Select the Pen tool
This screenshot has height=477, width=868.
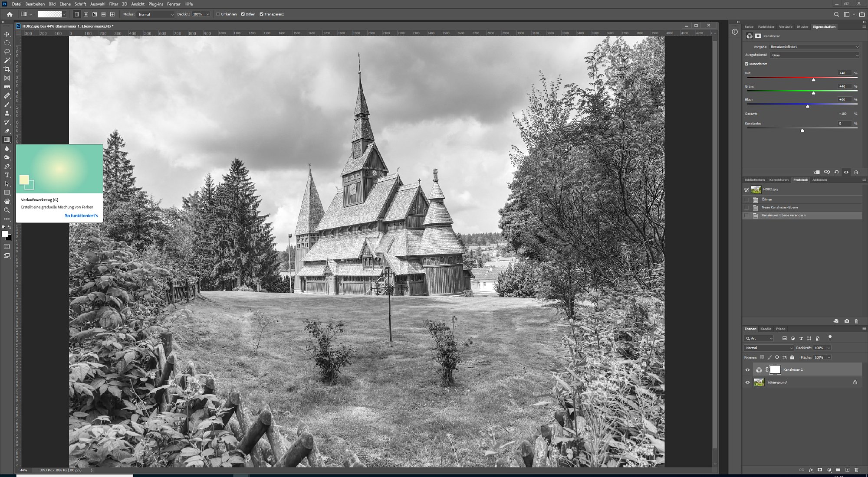click(7, 166)
